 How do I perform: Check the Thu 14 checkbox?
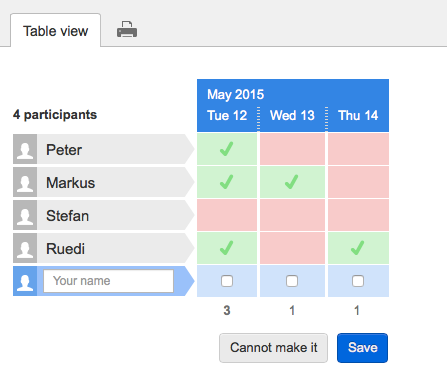(358, 281)
